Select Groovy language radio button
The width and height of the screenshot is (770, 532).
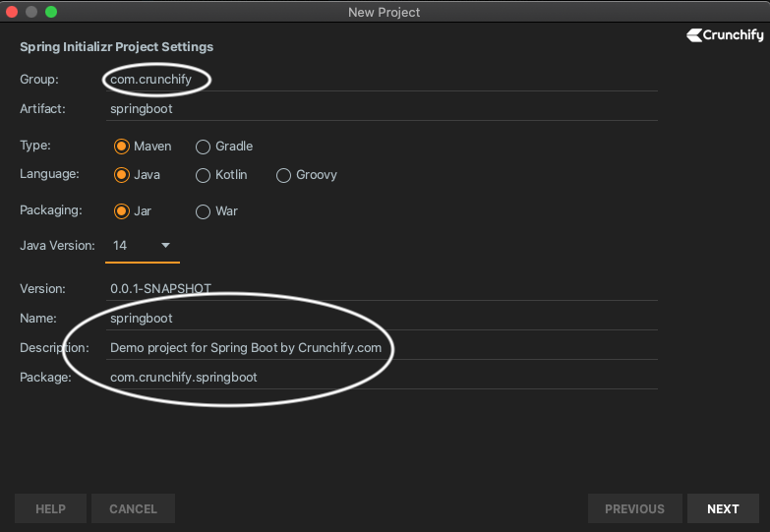[x=283, y=175]
